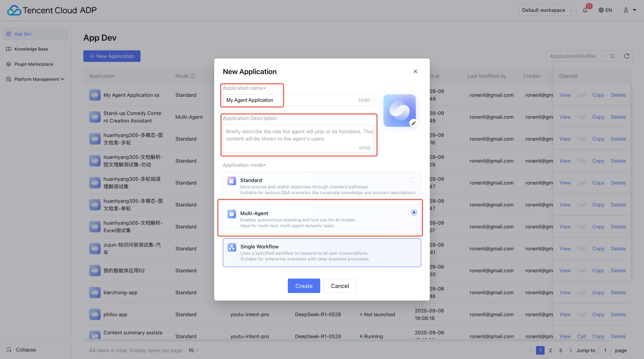Click the Cancel button

click(339, 286)
